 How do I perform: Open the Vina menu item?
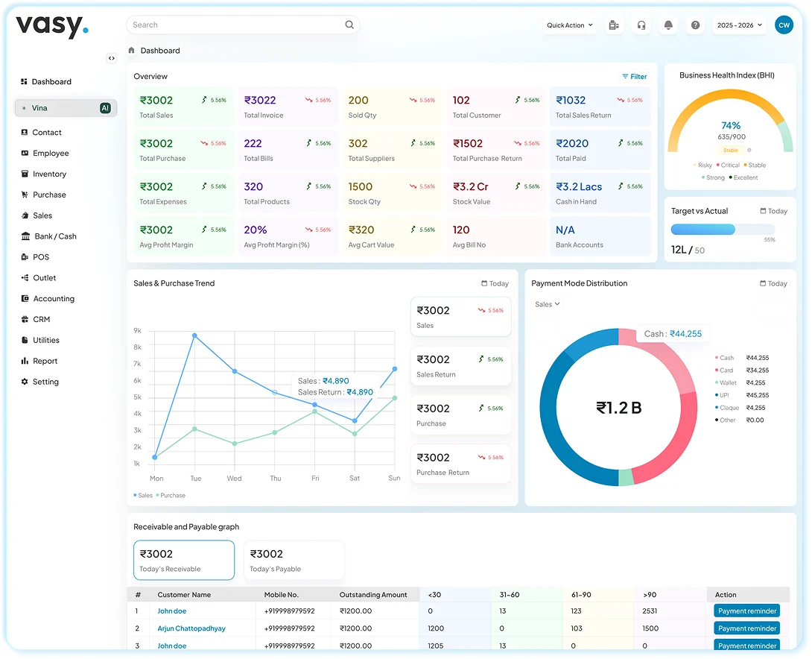point(66,108)
